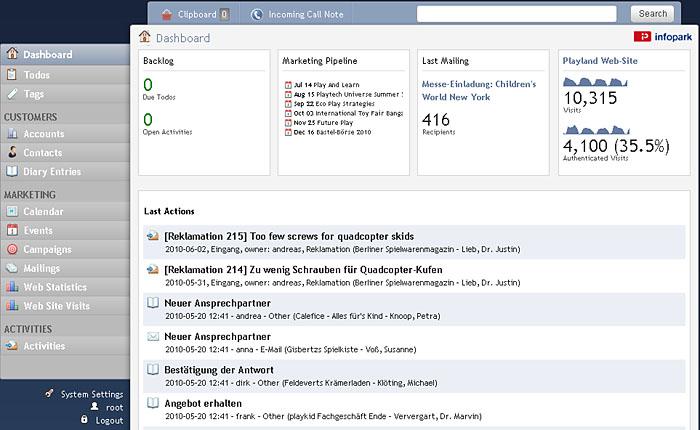Screen dimensions: 700x430
Task: Open Web Site Visits in sidebar
Action: point(65,306)
